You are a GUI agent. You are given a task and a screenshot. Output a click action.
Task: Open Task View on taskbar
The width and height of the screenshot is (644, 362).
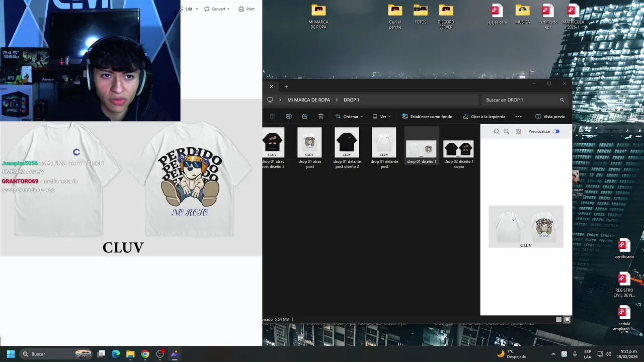pos(101,354)
